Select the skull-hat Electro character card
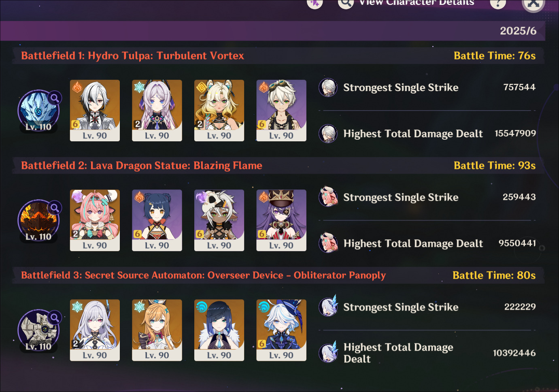Image resolution: width=559 pixels, height=392 pixels. (219, 220)
